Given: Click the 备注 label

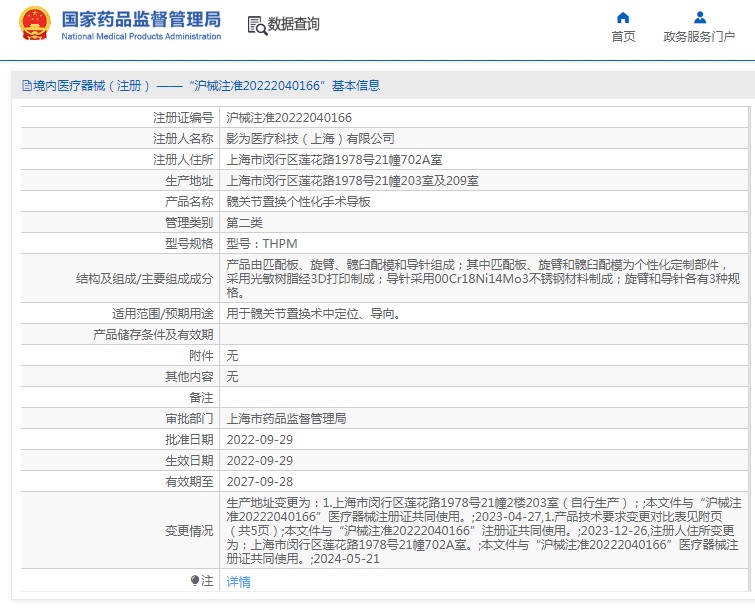Looking at the screenshot, I should (x=201, y=398).
